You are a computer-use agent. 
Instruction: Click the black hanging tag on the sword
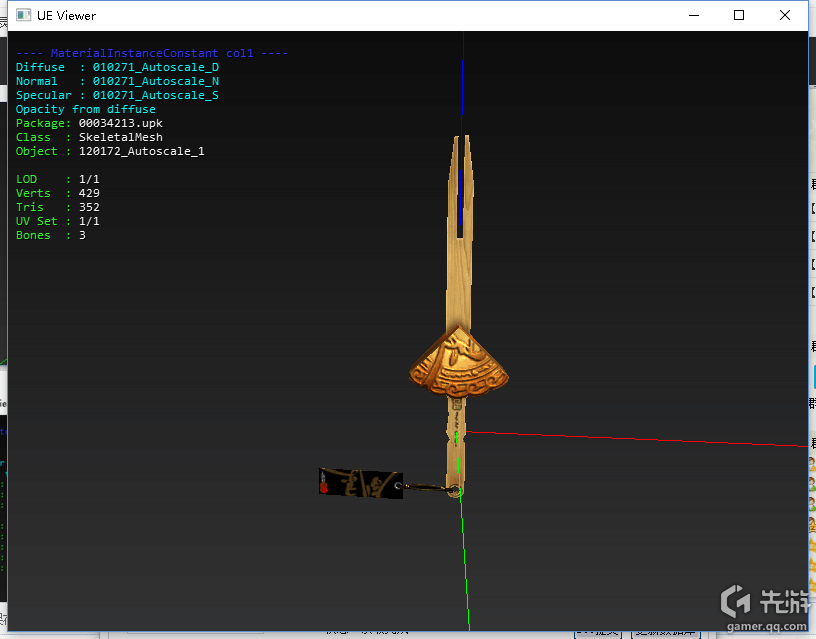(x=360, y=483)
